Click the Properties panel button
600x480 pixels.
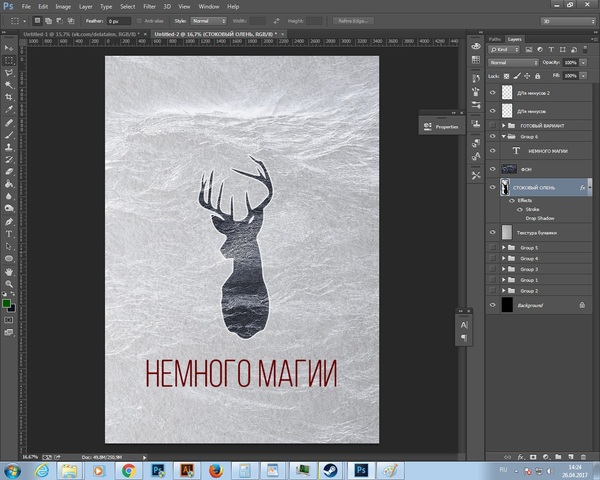[x=440, y=127]
